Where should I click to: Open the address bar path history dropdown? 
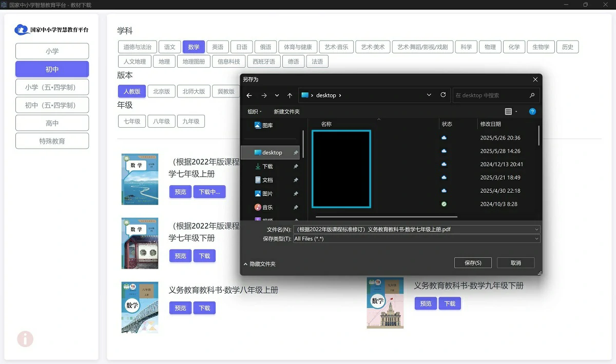(x=429, y=95)
